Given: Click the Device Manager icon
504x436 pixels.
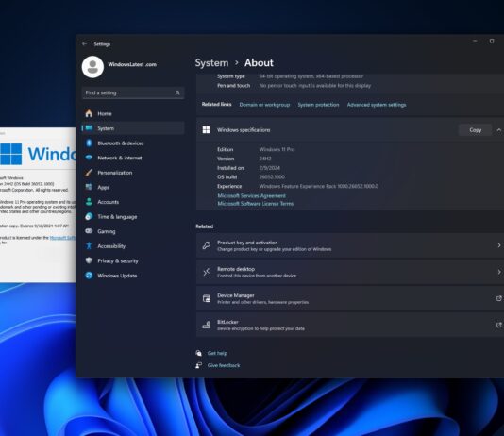Looking at the screenshot, I should point(206,298).
